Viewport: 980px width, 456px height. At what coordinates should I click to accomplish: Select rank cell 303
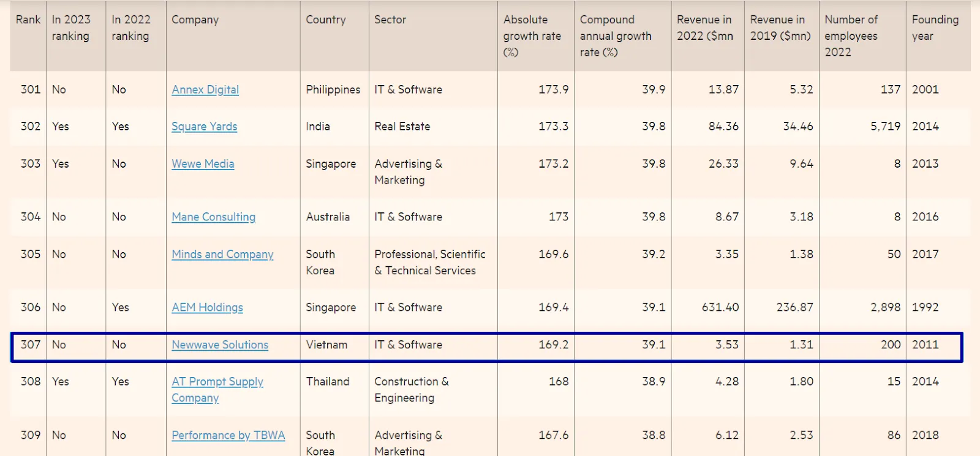coord(31,163)
